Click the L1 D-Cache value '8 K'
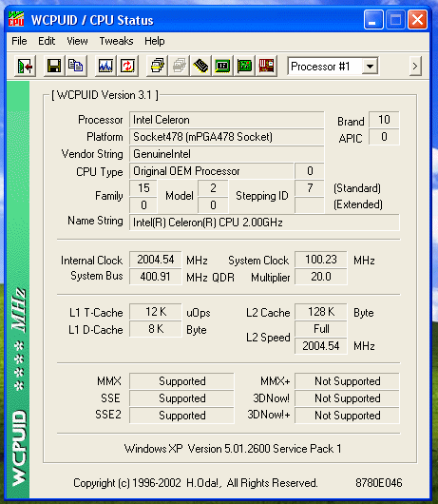This screenshot has width=438, height=504. tap(156, 329)
